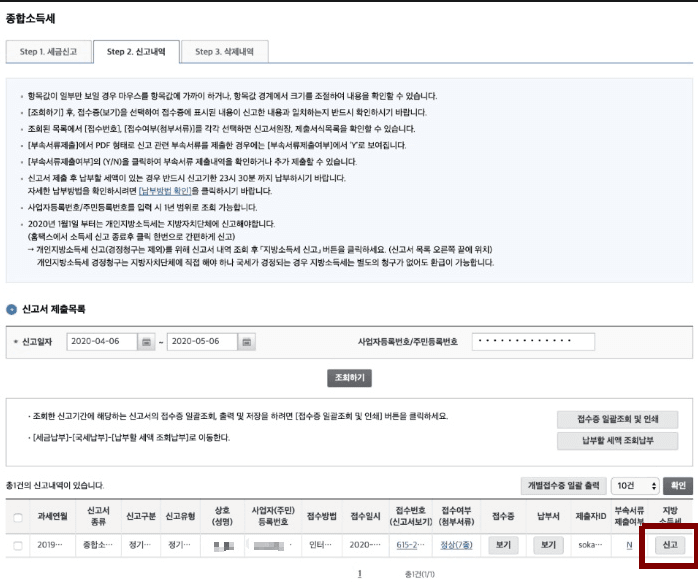Open the Step 1. 세금신고 tab
Viewport: 698px width, 588px height.
tap(49, 52)
